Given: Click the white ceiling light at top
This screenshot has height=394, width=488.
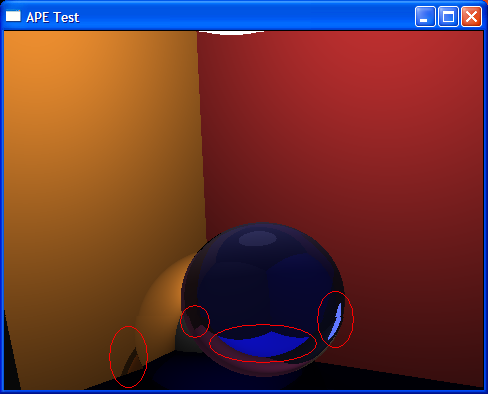Looking at the screenshot, I should [231, 33].
